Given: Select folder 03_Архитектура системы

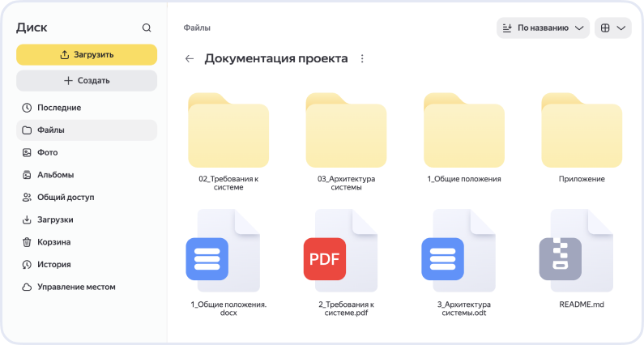Looking at the screenshot, I should point(346,130).
